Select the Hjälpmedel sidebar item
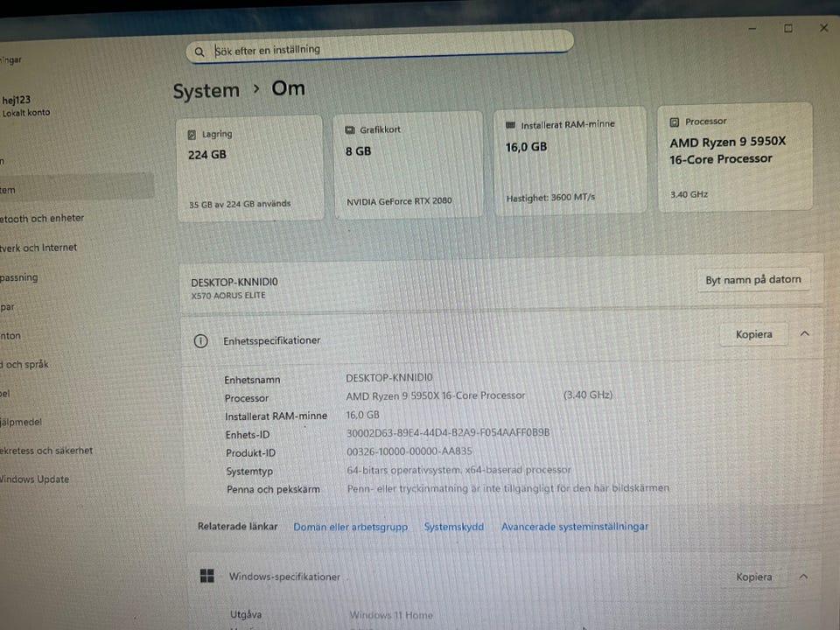Image resolution: width=840 pixels, height=630 pixels. [21, 422]
